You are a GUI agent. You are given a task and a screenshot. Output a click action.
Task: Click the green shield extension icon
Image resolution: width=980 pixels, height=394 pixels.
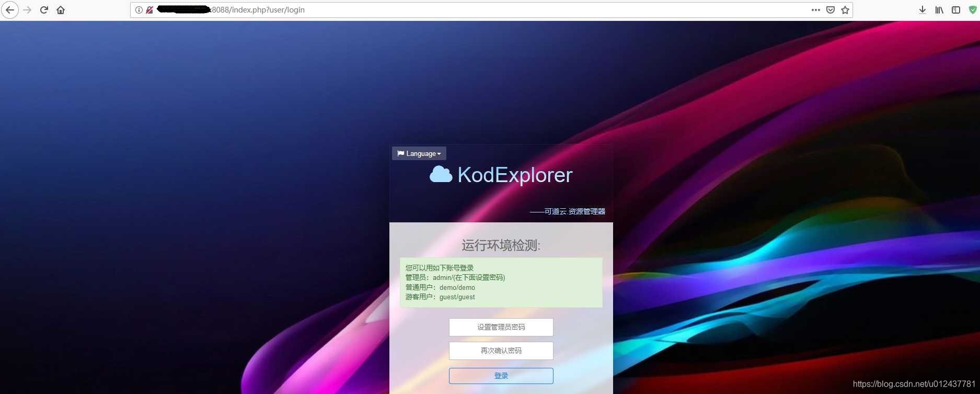973,10
